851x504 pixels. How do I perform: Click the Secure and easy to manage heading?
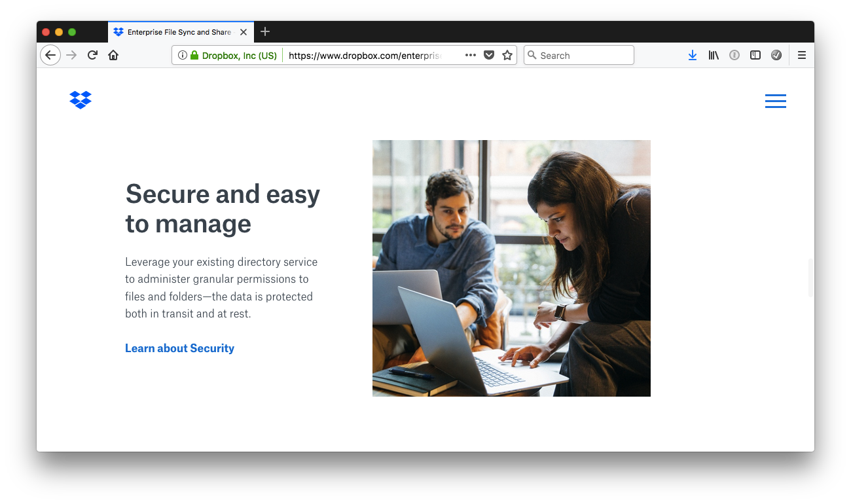(223, 209)
